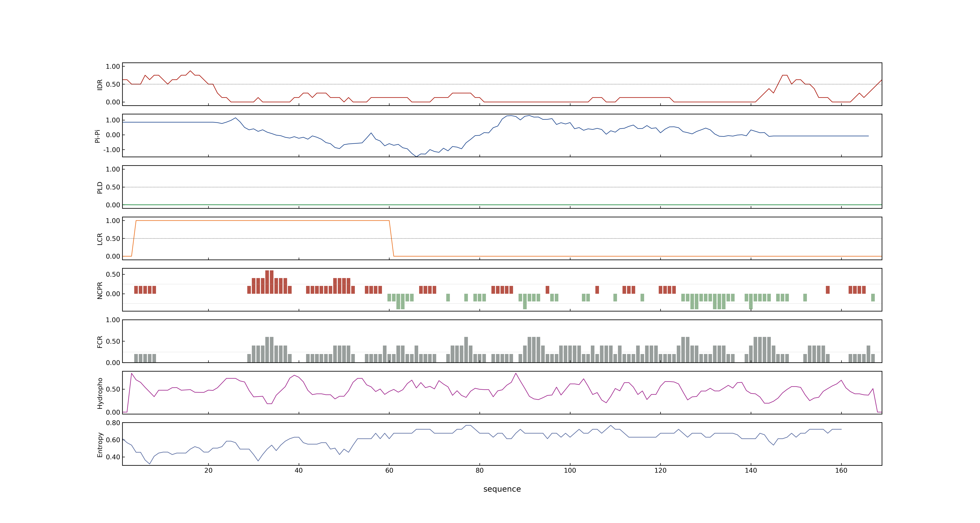
Task: Click the 1.00 tick on FCR axis
Action: [113, 320]
